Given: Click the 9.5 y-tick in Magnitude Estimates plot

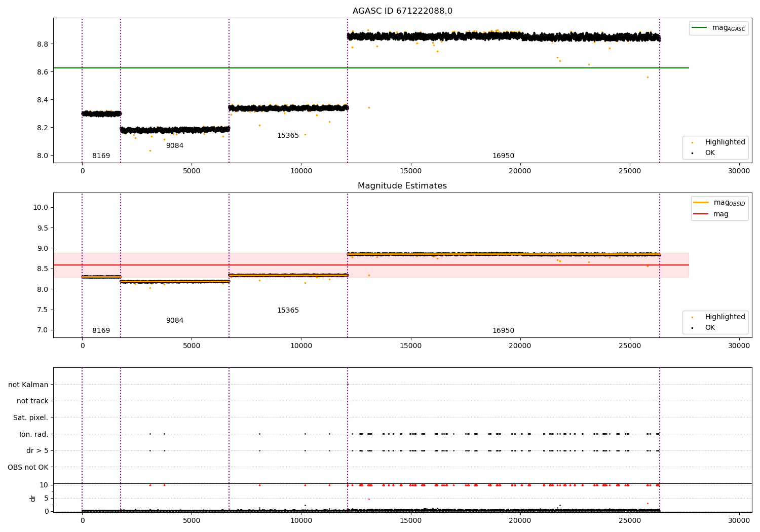Looking at the screenshot, I should click(43, 228).
